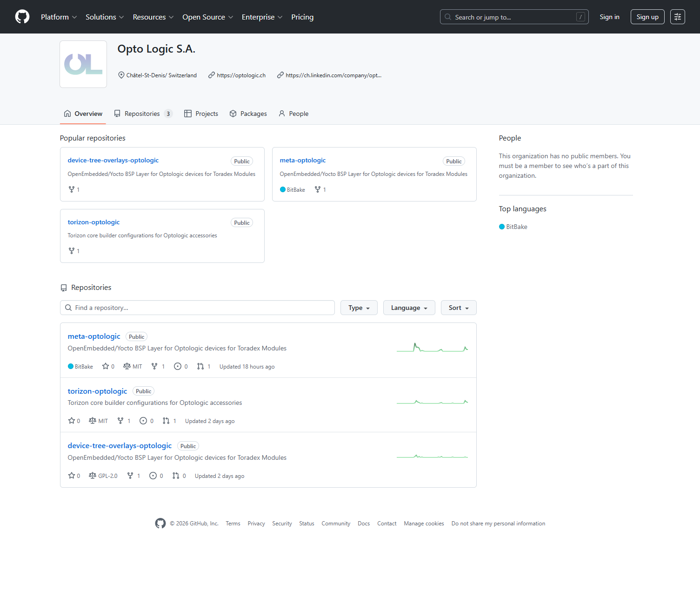Viewport: 700px width, 591px height.
Task: Click MIT license icon in meta-optologic row
Action: (127, 366)
